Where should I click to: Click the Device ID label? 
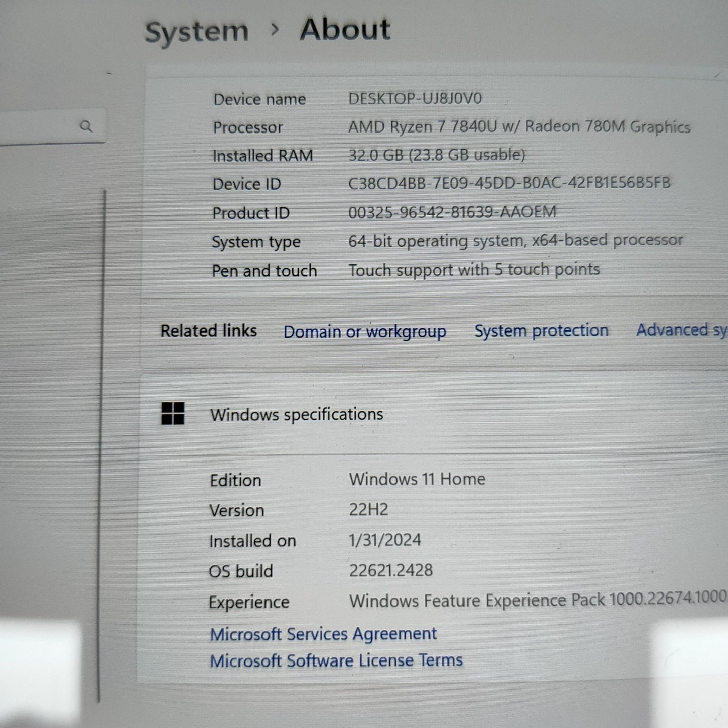pos(246,184)
